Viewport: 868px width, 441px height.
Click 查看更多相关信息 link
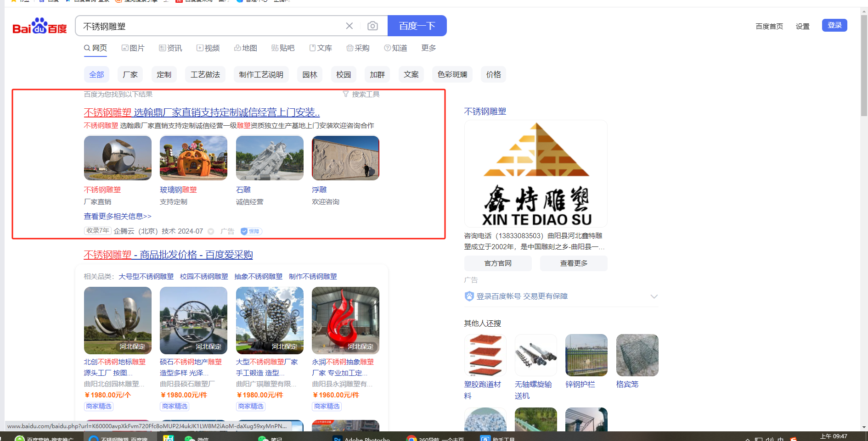point(118,216)
